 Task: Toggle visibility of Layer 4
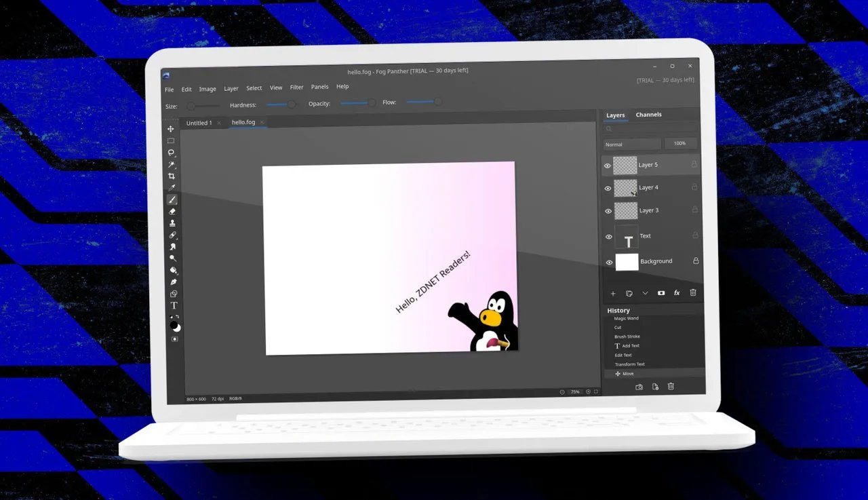pos(608,188)
